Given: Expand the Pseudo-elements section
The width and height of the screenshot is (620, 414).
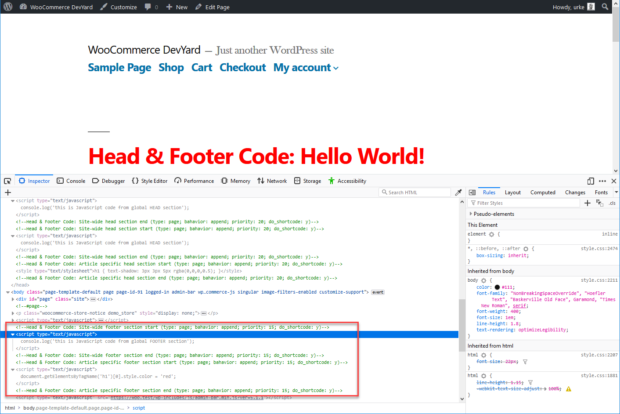Looking at the screenshot, I should point(471,214).
